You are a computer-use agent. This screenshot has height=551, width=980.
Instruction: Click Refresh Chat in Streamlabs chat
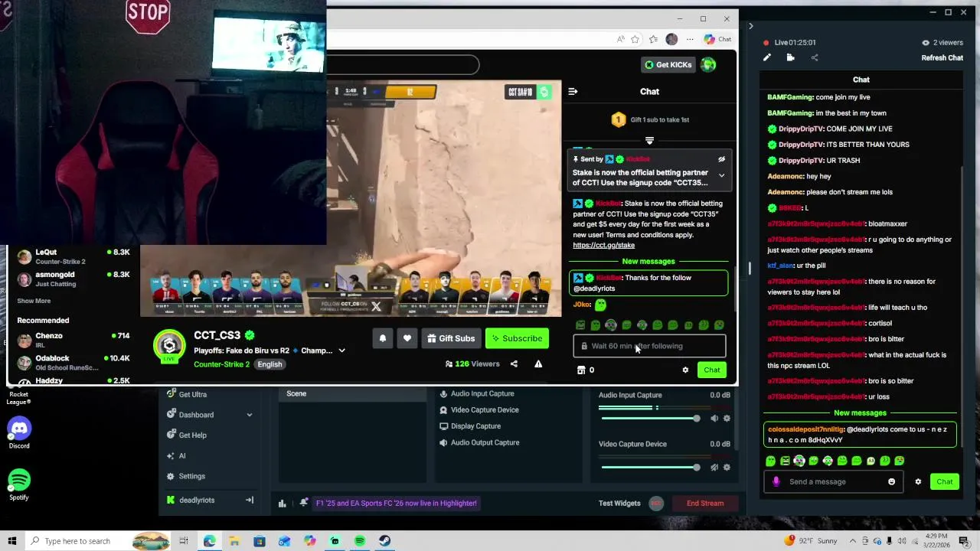[942, 58]
